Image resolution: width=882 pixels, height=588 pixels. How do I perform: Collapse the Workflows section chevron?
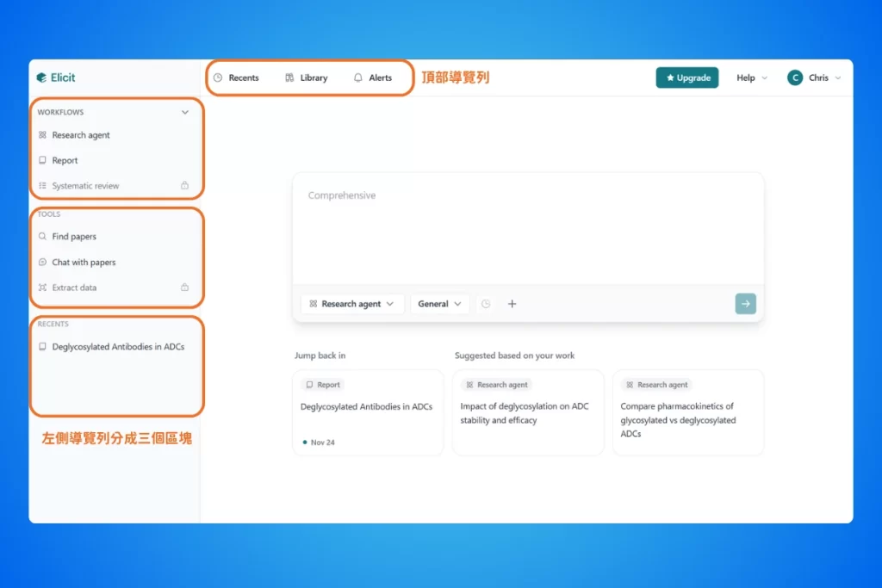[x=185, y=112]
